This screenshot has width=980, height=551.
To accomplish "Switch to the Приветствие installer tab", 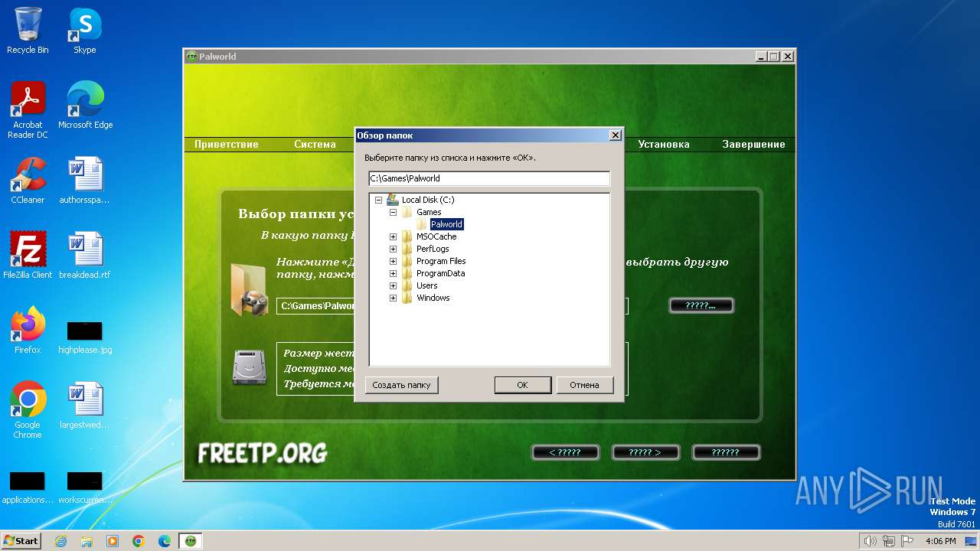I will pyautogui.click(x=227, y=144).
